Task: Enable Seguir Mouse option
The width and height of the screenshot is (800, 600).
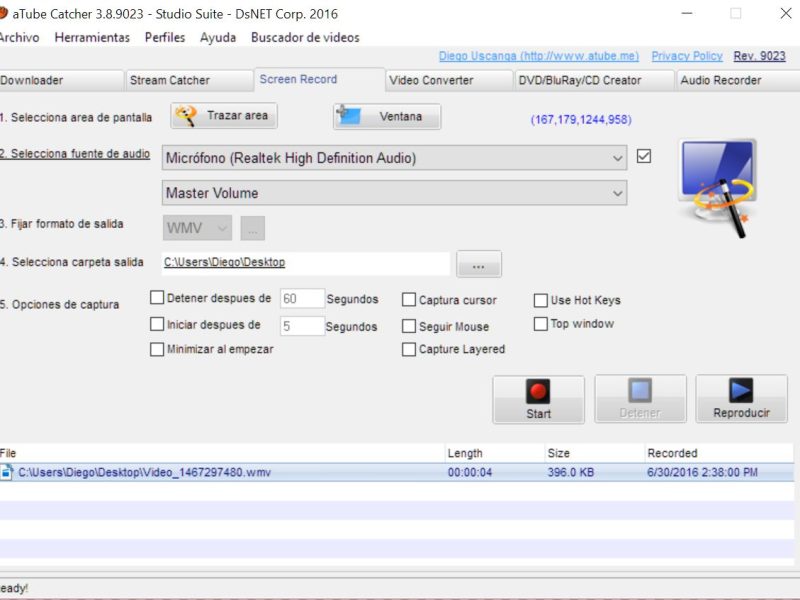Action: [409, 326]
